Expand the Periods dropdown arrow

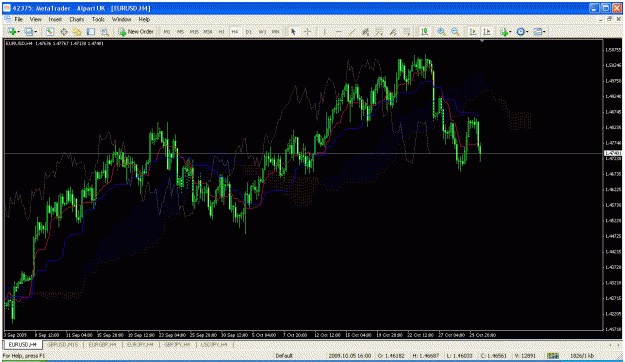527,32
